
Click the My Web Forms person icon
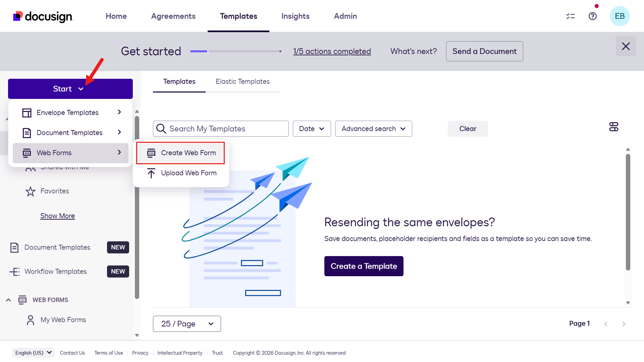pos(31,320)
